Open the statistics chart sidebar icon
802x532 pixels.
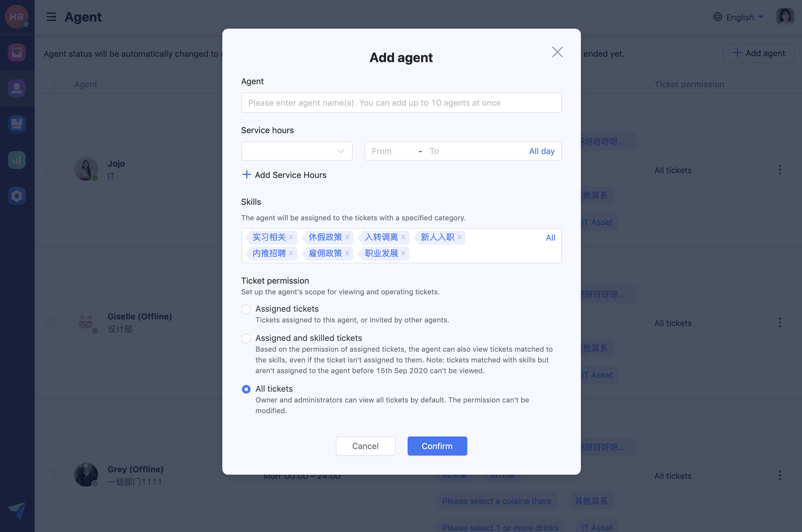pos(17,160)
